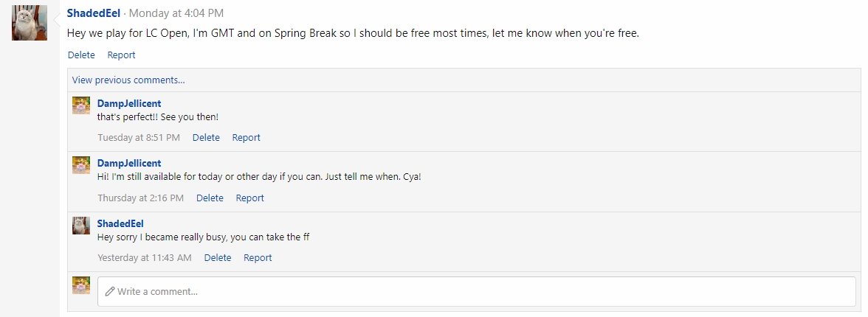Report the "take the ff" comment
The image size is (868, 317).
258,257
